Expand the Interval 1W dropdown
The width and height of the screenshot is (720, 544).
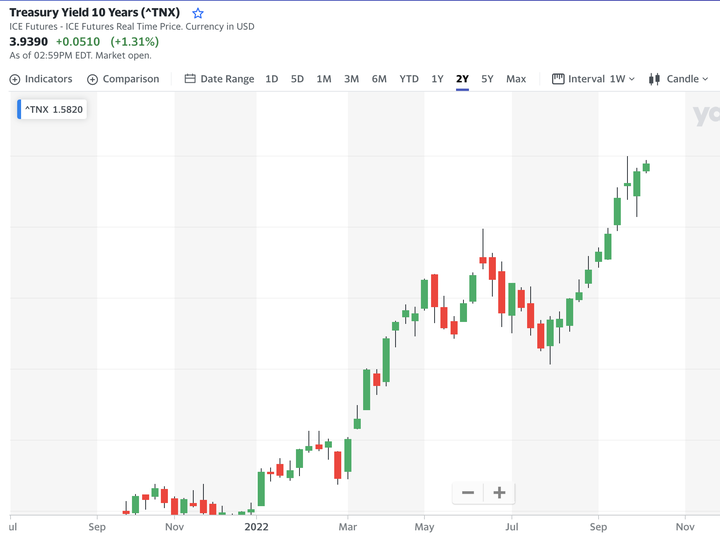point(622,79)
